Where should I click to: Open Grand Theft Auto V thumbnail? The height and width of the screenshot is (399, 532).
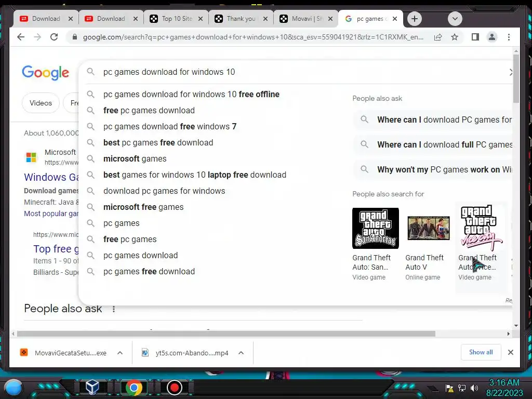pos(428,229)
